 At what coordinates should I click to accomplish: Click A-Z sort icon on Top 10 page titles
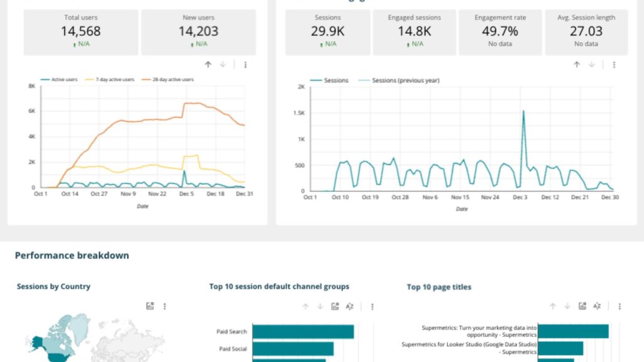click(597, 306)
